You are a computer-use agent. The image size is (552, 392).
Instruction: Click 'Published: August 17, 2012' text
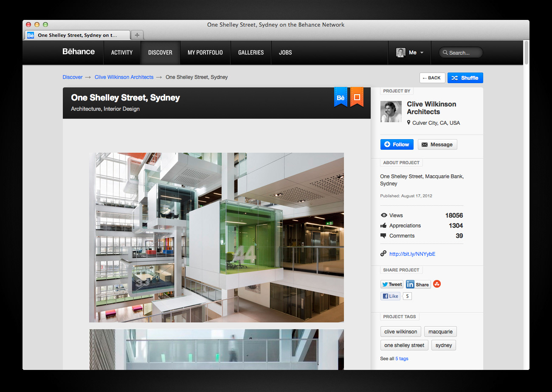click(x=406, y=196)
